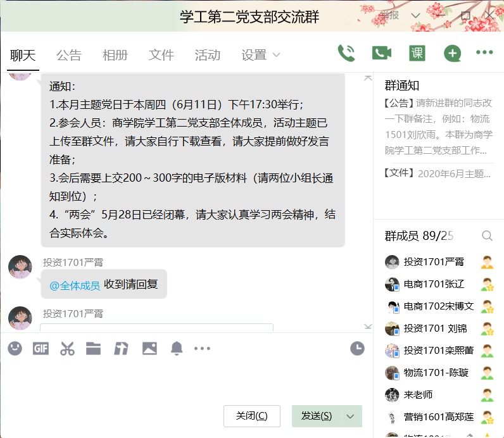504x438 pixels.
Task: Switch to the 文件 tab
Action: pos(161,55)
